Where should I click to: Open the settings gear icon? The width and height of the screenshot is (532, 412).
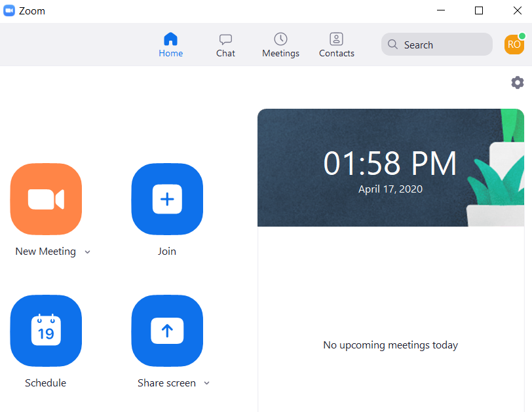pos(518,83)
